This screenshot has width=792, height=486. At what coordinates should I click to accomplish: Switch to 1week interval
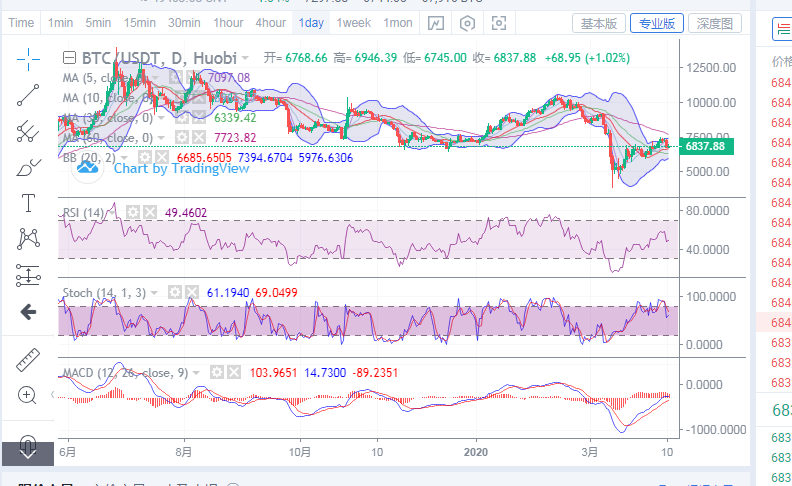(354, 23)
